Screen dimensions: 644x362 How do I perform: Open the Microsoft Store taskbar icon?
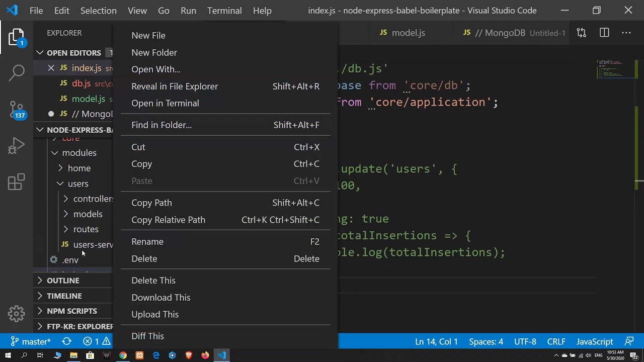90,355
